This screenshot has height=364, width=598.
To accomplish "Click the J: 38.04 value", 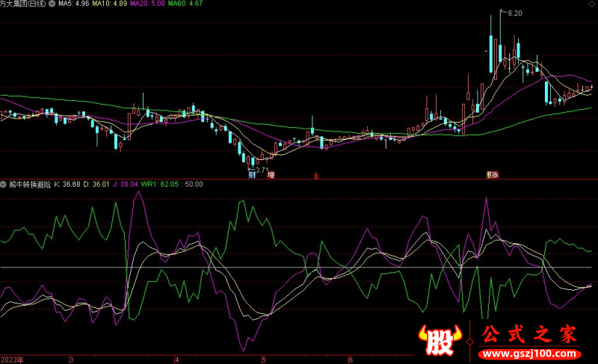I will [x=125, y=185].
